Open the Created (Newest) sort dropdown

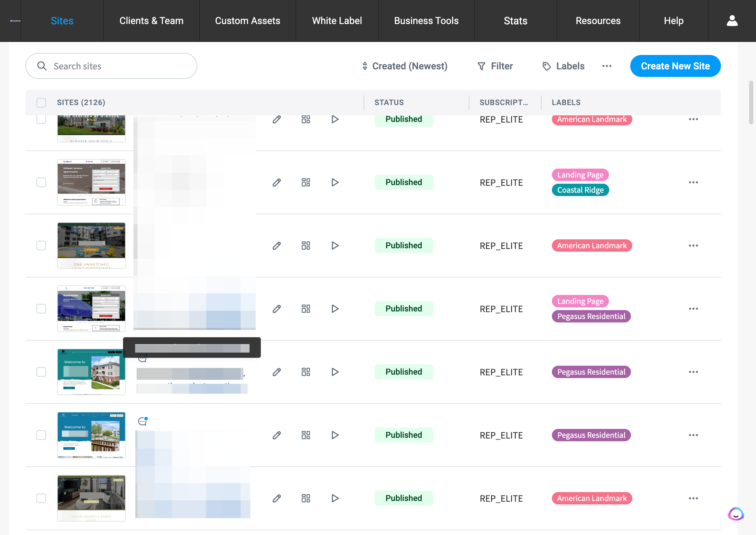[404, 66]
